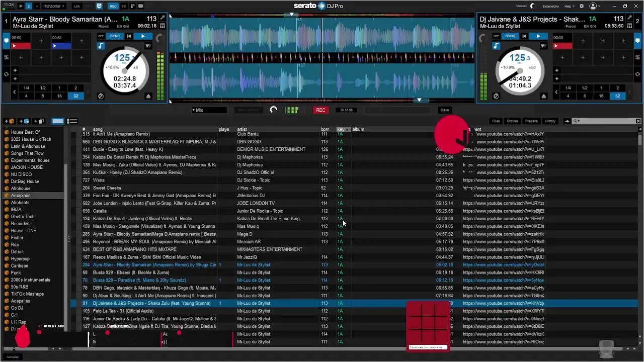Open the History panel tab
This screenshot has height=362, width=644.
pos(550,121)
